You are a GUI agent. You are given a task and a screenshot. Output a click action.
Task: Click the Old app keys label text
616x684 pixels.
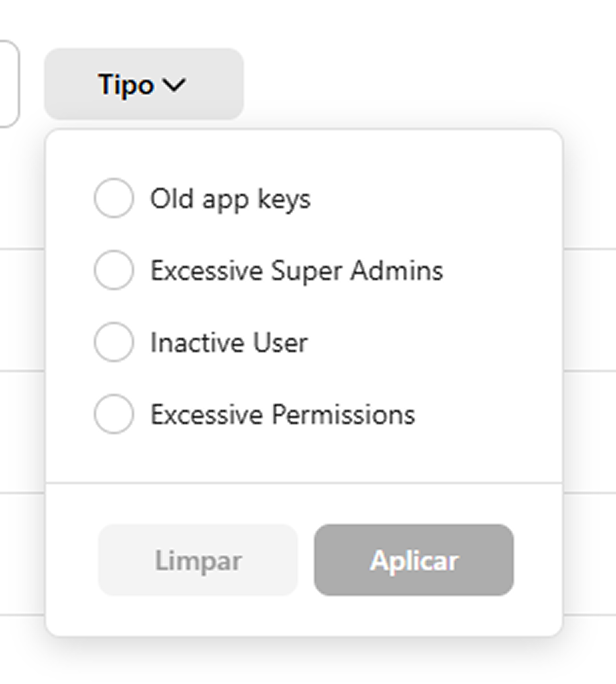click(230, 199)
